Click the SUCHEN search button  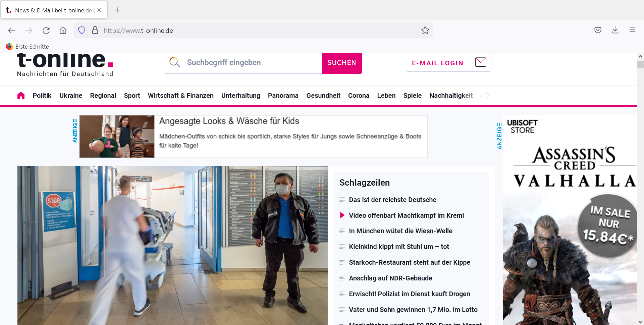click(x=342, y=63)
